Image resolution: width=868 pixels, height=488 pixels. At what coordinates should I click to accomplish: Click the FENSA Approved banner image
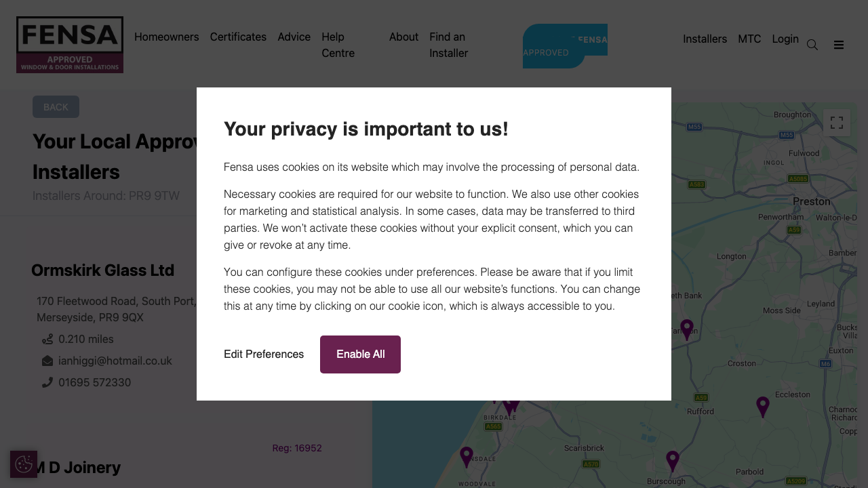point(565,46)
